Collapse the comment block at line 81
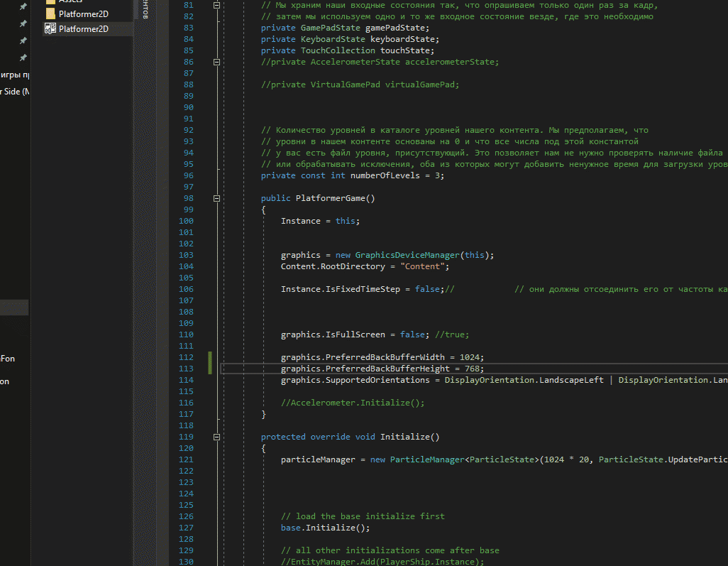This screenshot has width=728, height=566. (x=216, y=5)
